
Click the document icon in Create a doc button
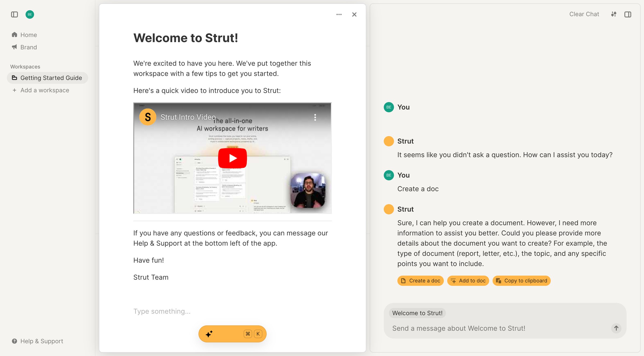(x=403, y=281)
